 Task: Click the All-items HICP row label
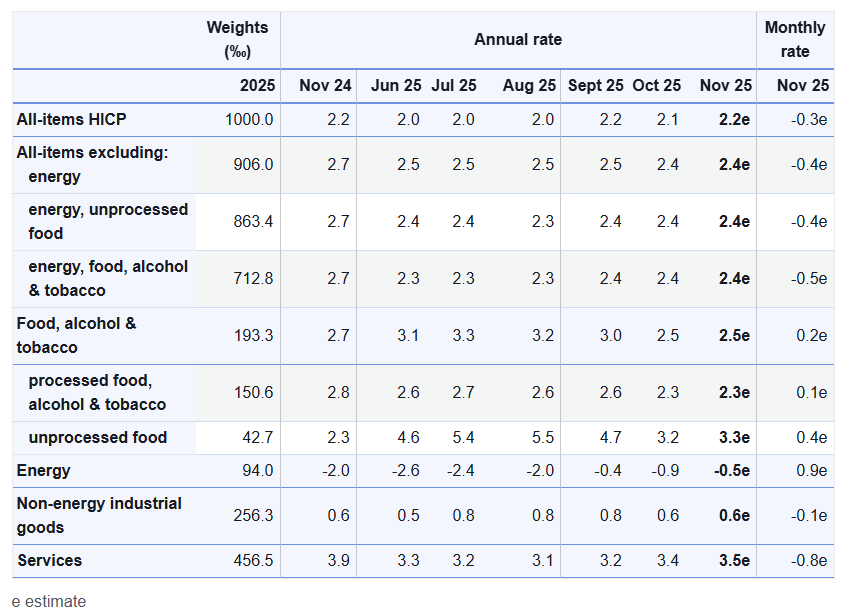point(71,120)
